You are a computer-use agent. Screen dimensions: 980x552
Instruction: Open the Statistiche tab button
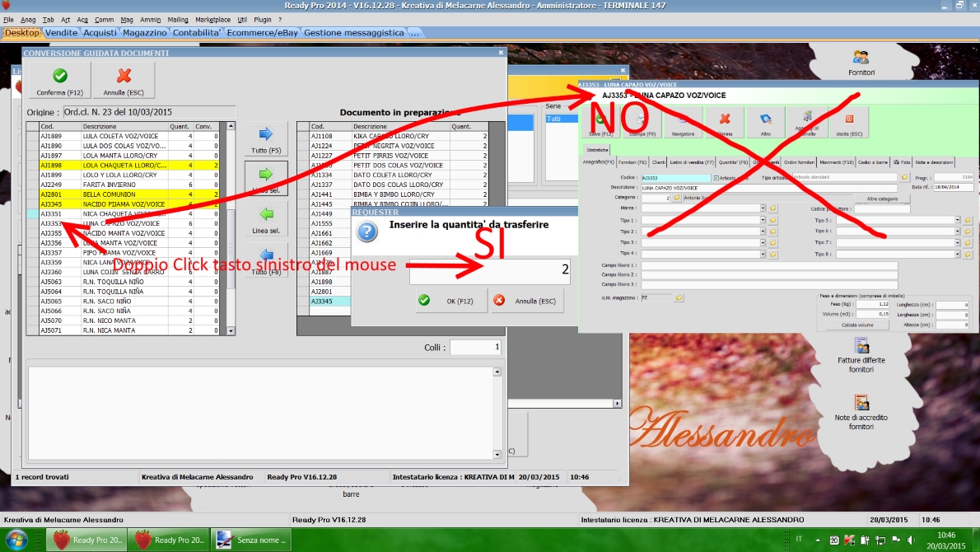(x=597, y=150)
